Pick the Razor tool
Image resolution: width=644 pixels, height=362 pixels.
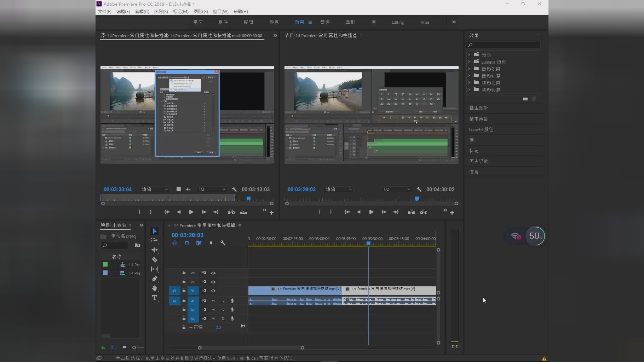pyautogui.click(x=155, y=259)
